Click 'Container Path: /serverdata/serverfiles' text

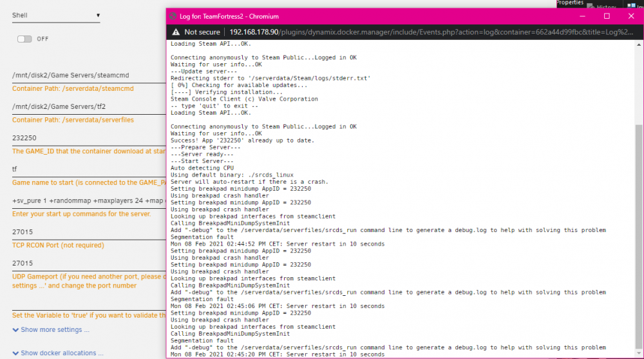coord(73,120)
